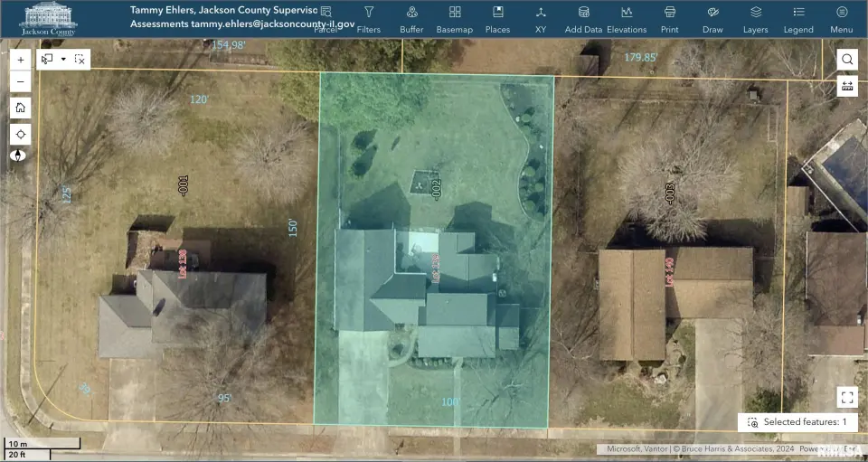Expand the select tool options dropdown

pos(63,59)
